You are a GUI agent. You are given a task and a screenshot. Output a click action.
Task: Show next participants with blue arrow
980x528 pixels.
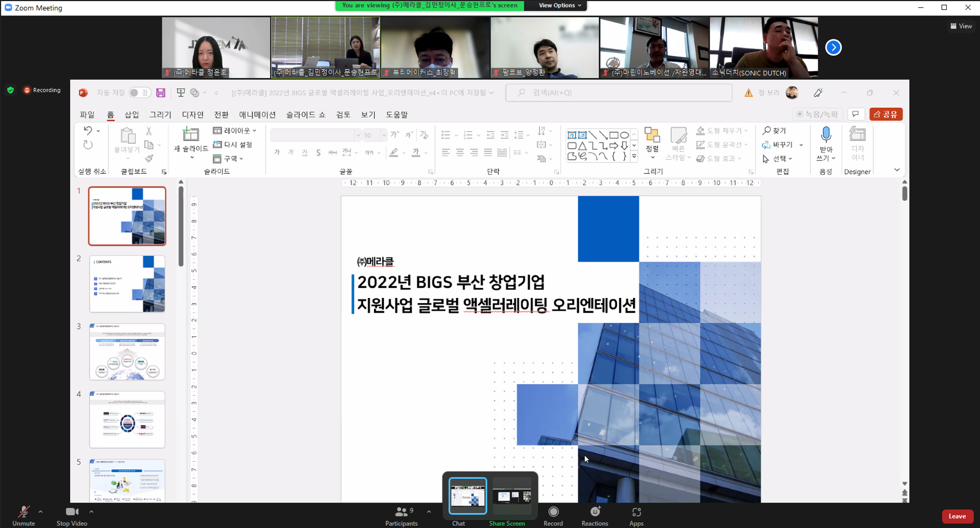pos(833,48)
